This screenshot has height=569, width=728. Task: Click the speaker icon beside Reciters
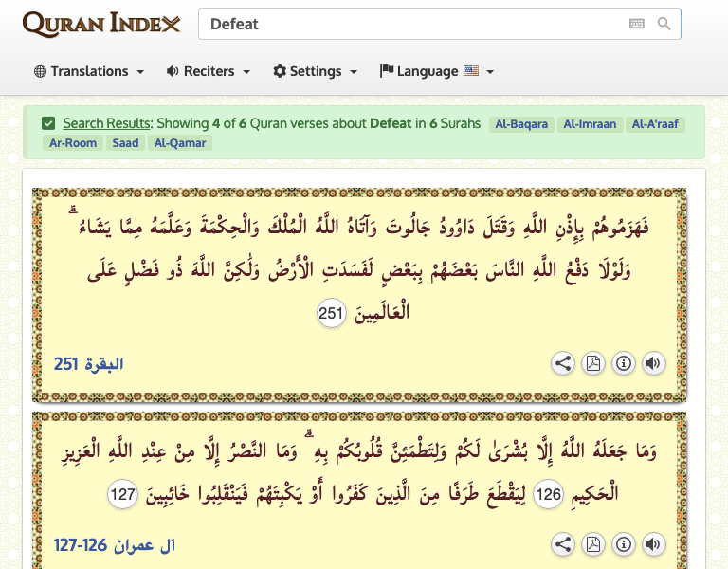point(173,71)
